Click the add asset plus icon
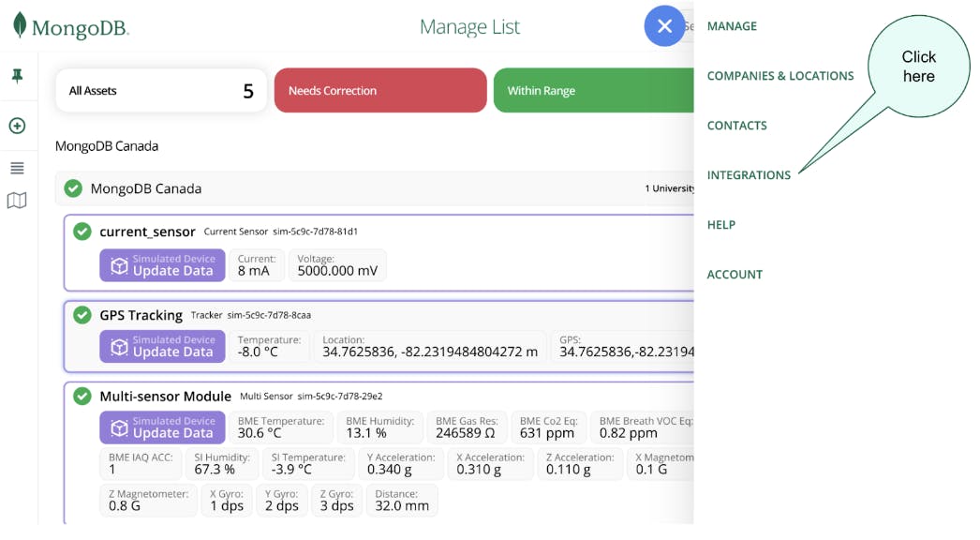This screenshot has height=540, width=980. pyautogui.click(x=17, y=126)
